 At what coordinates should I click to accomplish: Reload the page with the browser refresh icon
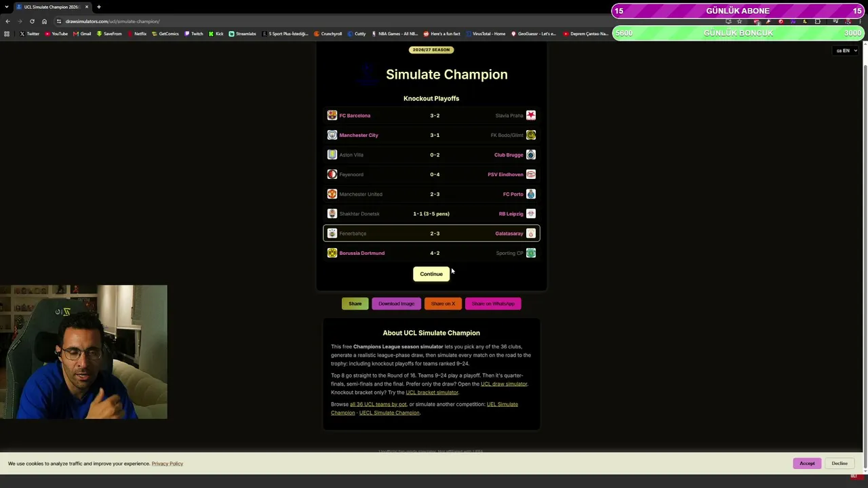coord(32,21)
